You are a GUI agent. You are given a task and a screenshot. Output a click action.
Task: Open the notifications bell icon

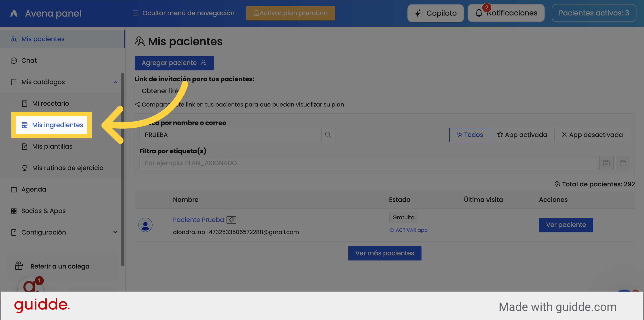[x=479, y=13]
